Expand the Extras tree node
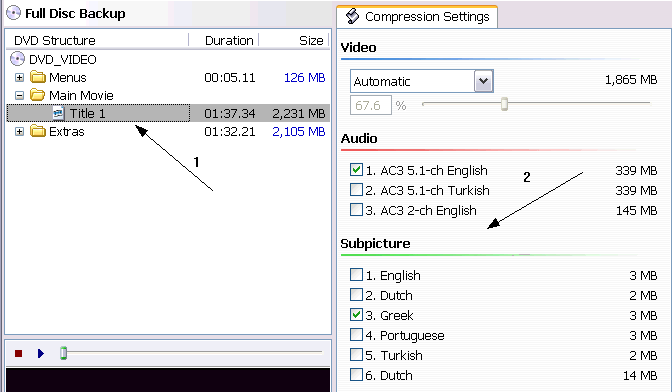672x392 pixels. 19,132
